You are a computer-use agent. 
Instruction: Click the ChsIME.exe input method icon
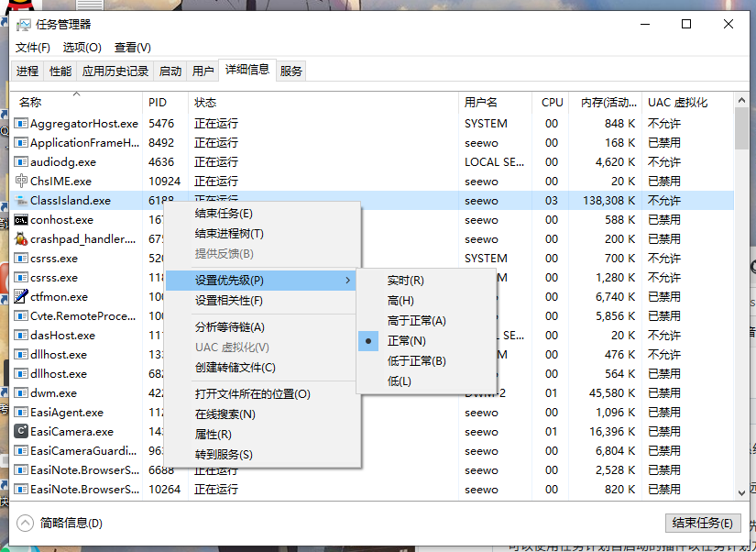tap(21, 181)
